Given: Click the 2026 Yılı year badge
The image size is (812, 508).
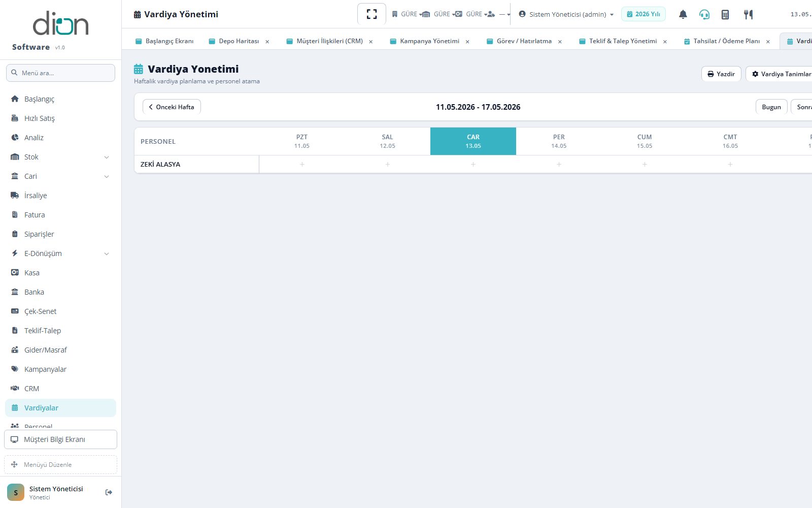Looking at the screenshot, I should (x=643, y=14).
